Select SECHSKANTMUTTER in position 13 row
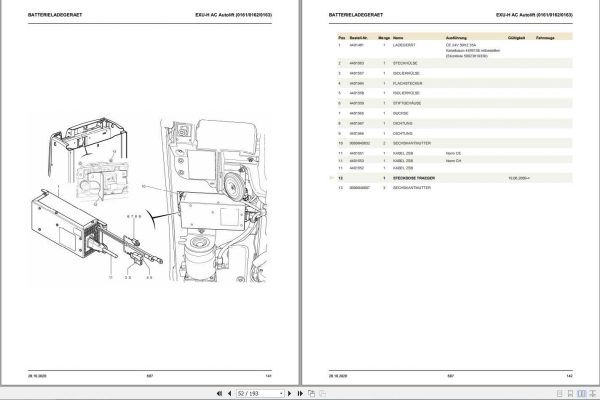 [412, 188]
